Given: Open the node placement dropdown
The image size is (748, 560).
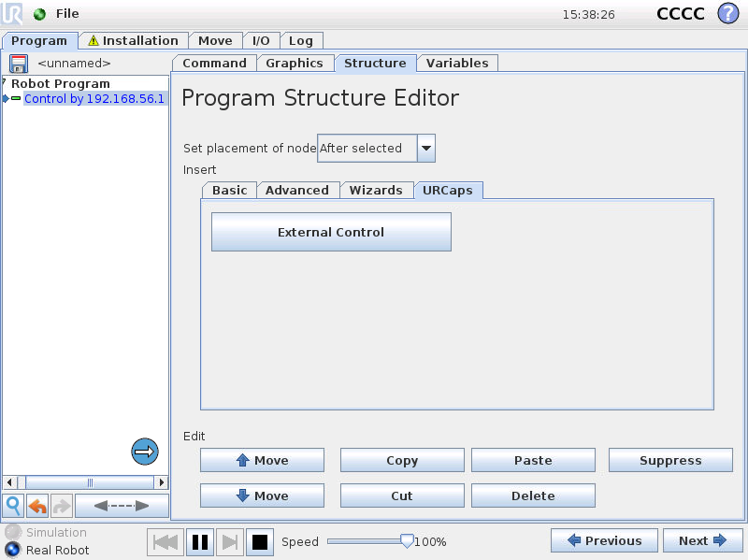Looking at the screenshot, I should point(425,148).
